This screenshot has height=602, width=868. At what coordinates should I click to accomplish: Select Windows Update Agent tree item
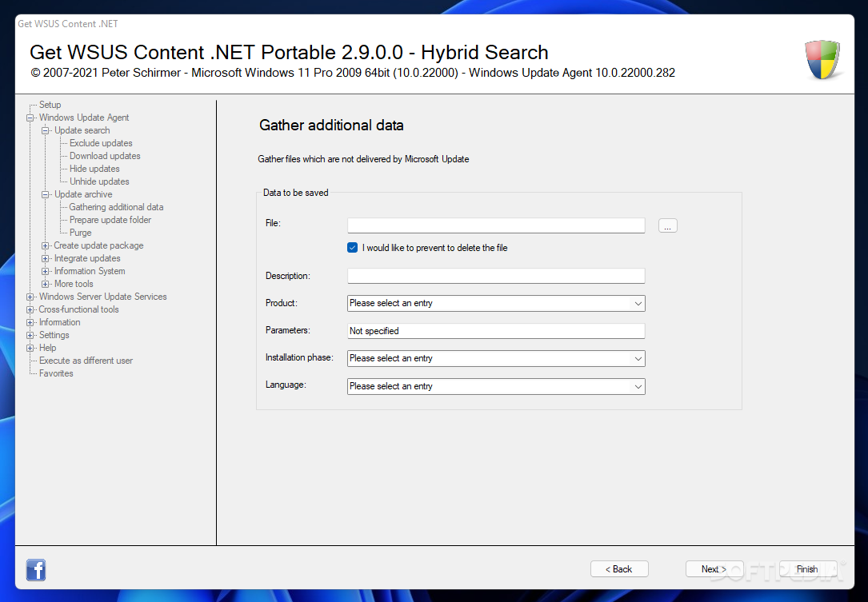(83, 118)
